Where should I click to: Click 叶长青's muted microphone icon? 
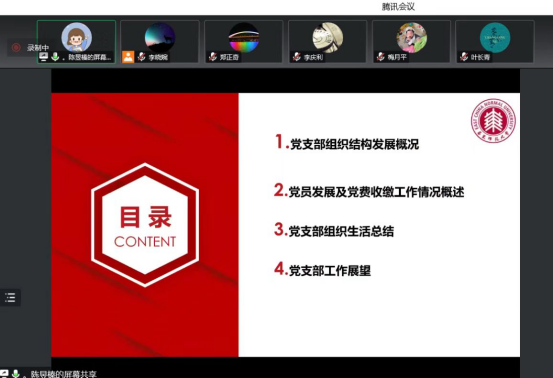[x=464, y=57]
